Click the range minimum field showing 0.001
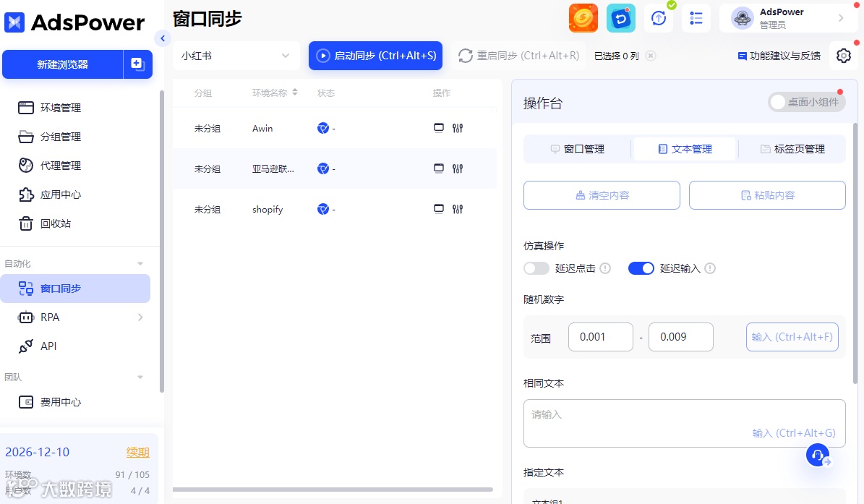Viewport: 864px width, 504px height. coord(600,336)
